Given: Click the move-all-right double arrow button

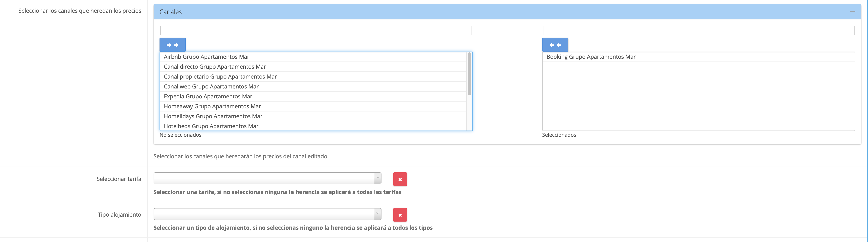Looking at the screenshot, I should (172, 45).
